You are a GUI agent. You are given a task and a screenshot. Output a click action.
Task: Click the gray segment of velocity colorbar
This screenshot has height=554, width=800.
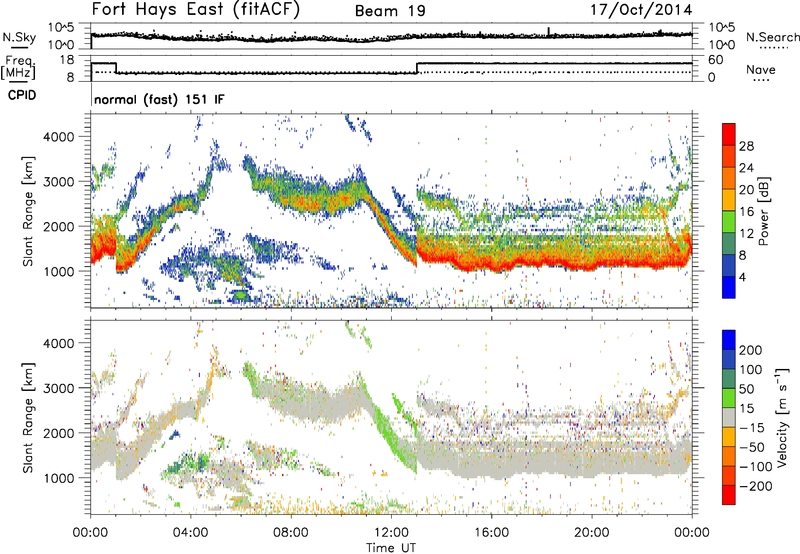[x=729, y=417]
